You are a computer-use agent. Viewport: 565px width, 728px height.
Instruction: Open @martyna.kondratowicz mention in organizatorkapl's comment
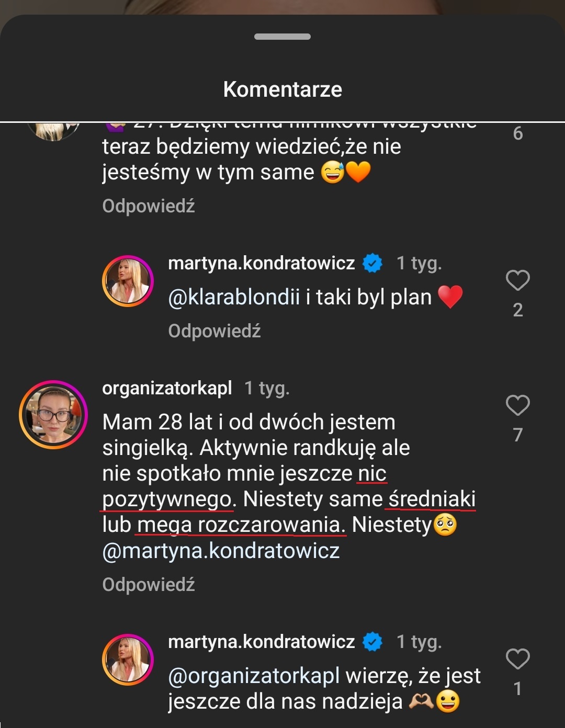coord(221,551)
